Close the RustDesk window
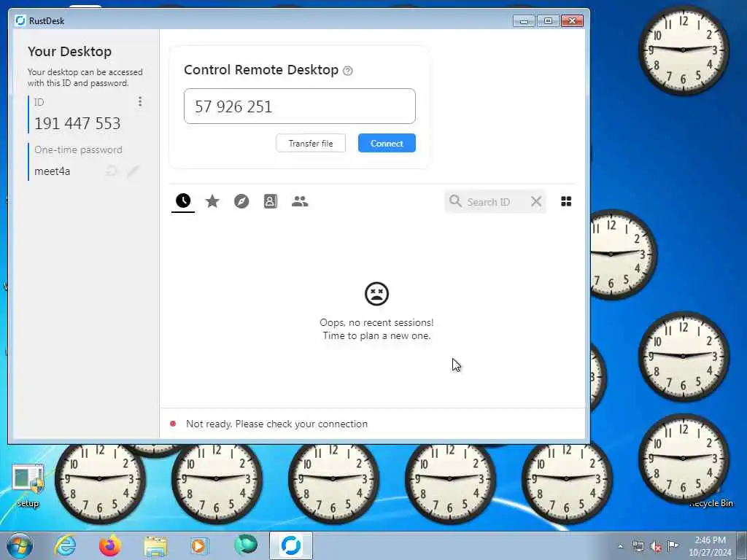Image resolution: width=747 pixels, height=560 pixels. click(572, 21)
